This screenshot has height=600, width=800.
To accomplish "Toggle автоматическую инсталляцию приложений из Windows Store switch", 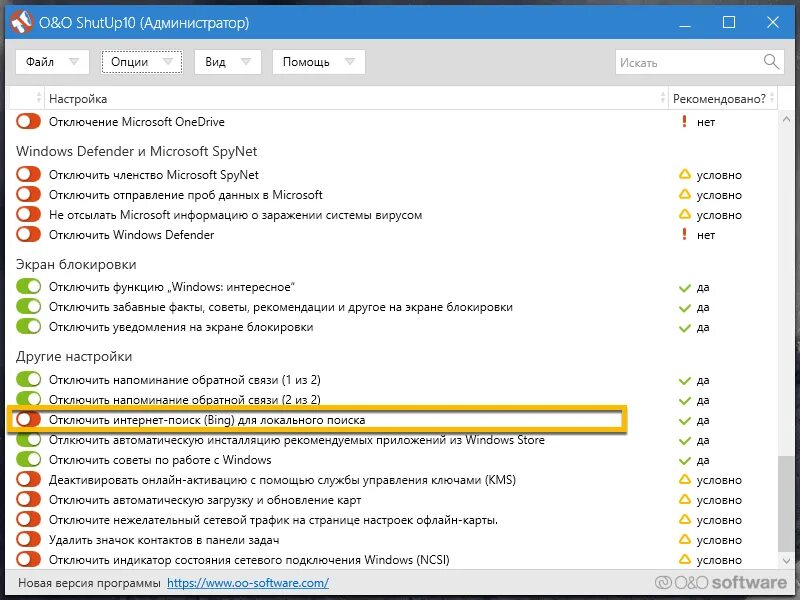I will (x=28, y=439).
